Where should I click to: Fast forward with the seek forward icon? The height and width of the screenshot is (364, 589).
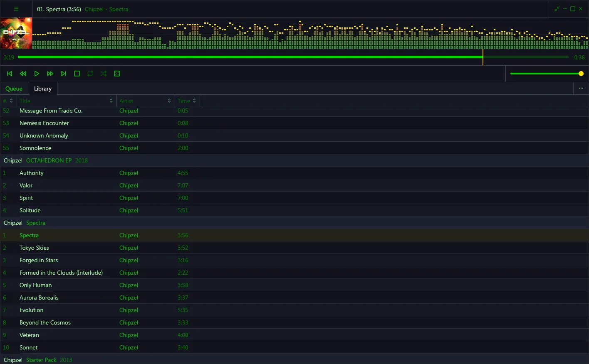pos(50,74)
